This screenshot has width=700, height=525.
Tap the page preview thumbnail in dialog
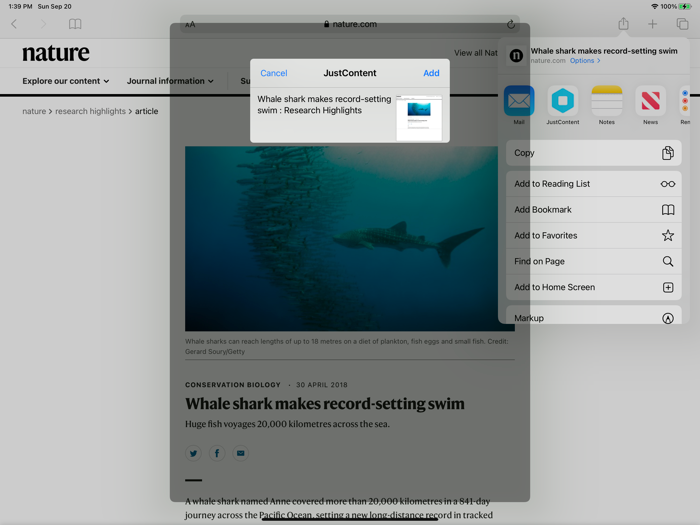[419, 118]
